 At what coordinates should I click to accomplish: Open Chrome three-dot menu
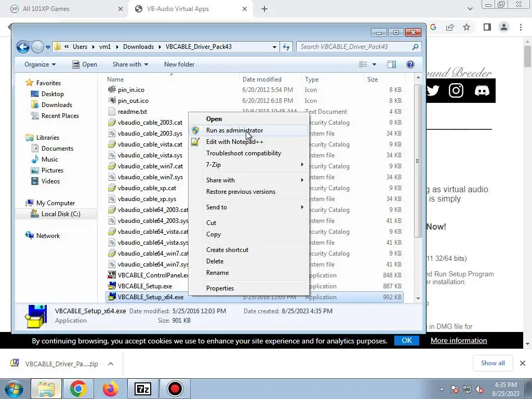point(521,27)
